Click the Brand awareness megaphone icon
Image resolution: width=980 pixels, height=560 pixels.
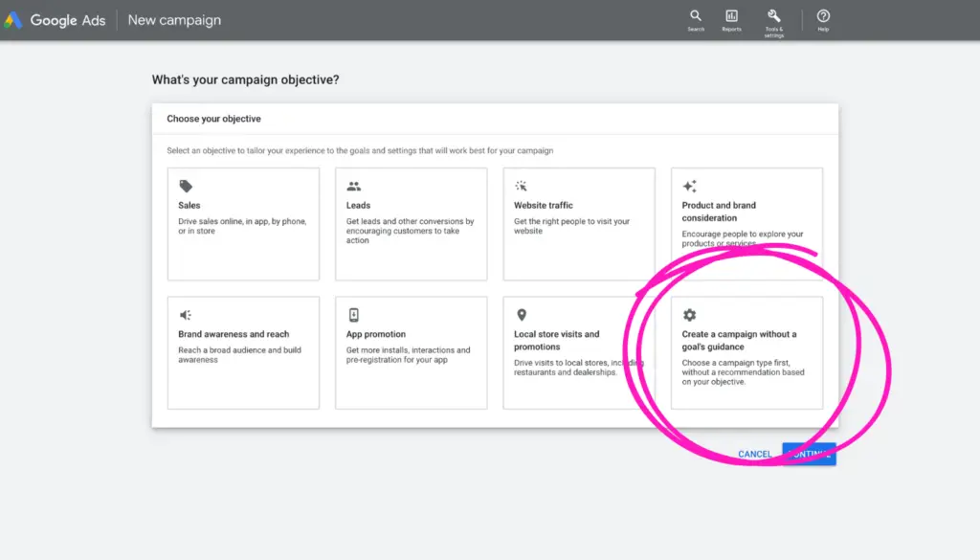(186, 315)
